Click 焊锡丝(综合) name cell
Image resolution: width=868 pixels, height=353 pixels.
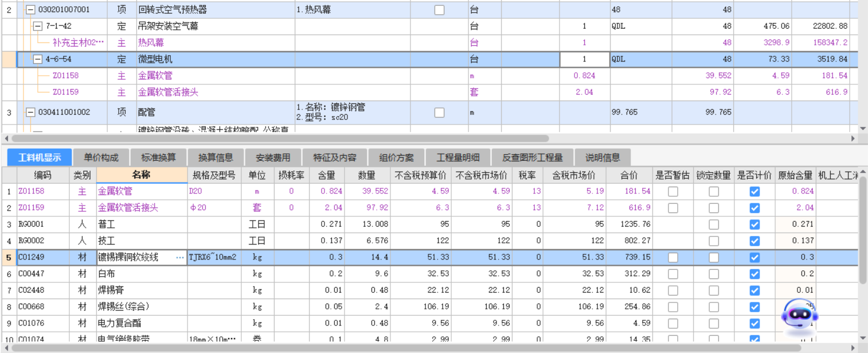(x=142, y=307)
